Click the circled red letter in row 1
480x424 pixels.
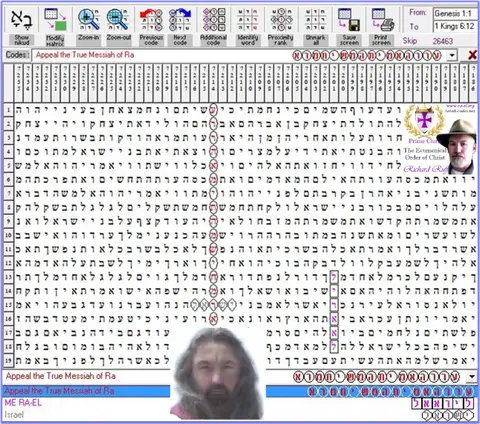[213, 110]
